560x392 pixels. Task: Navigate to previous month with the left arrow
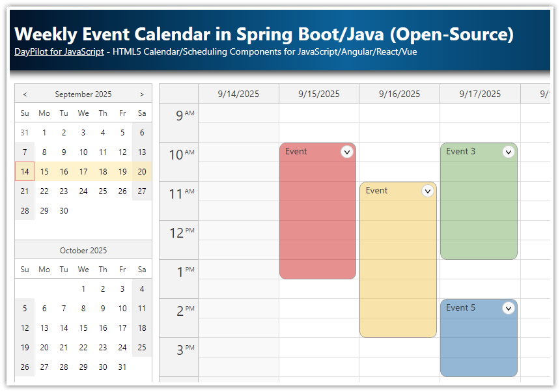tap(24, 94)
